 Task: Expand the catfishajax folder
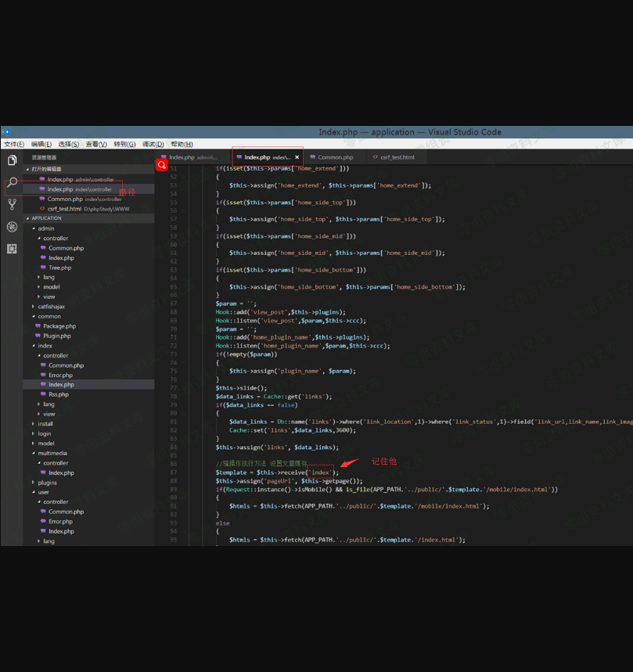(52, 307)
